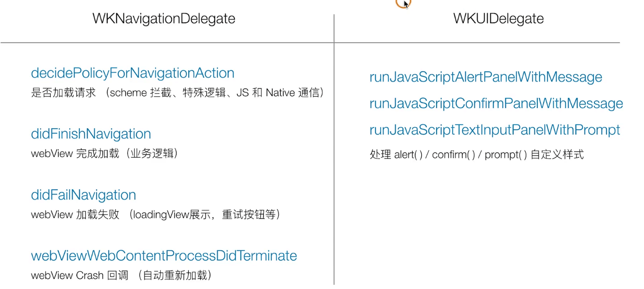Select the didFinishNavigation method name
Viewport: 644px width, 289px height.
pyautogui.click(x=91, y=134)
